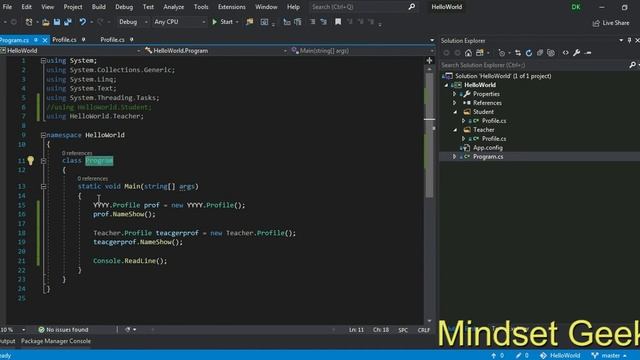Open the View menu
The width and height of the screenshot is (640, 360).
[x=47, y=7]
